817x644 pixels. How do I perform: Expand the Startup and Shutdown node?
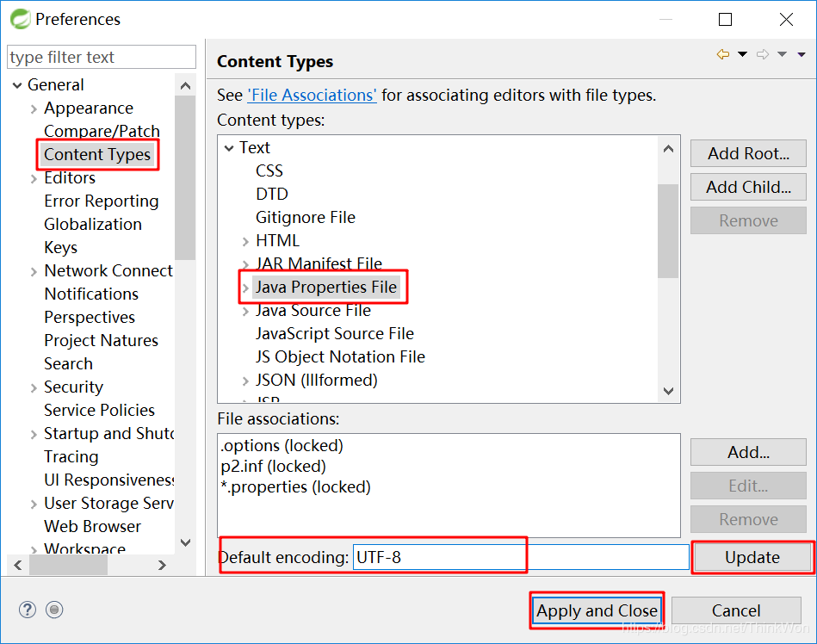tap(34, 434)
